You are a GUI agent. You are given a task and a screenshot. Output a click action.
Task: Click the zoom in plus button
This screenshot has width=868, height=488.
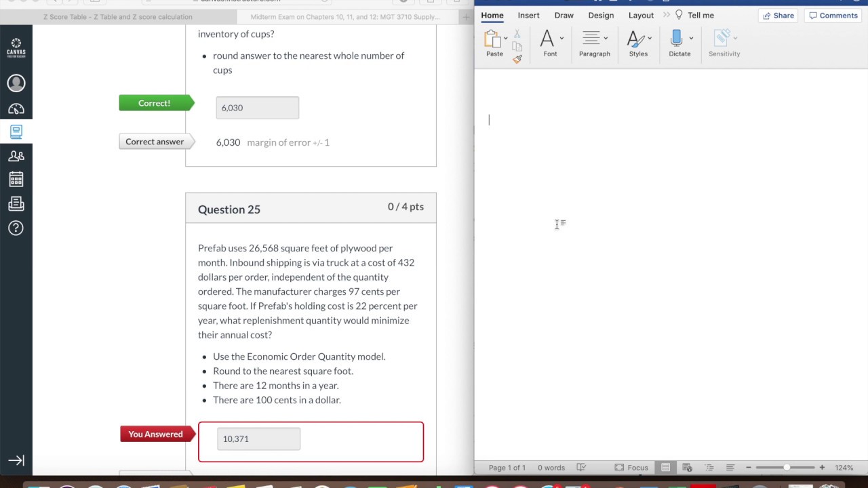822,468
